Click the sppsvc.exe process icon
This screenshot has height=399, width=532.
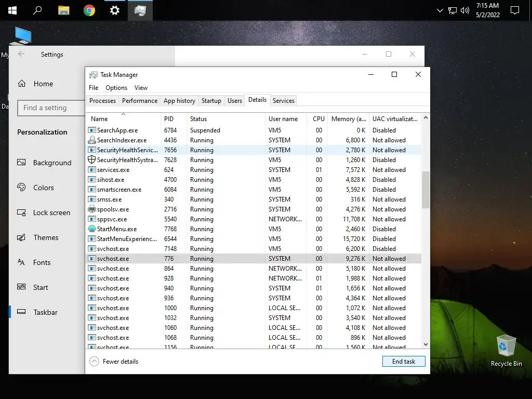click(91, 219)
